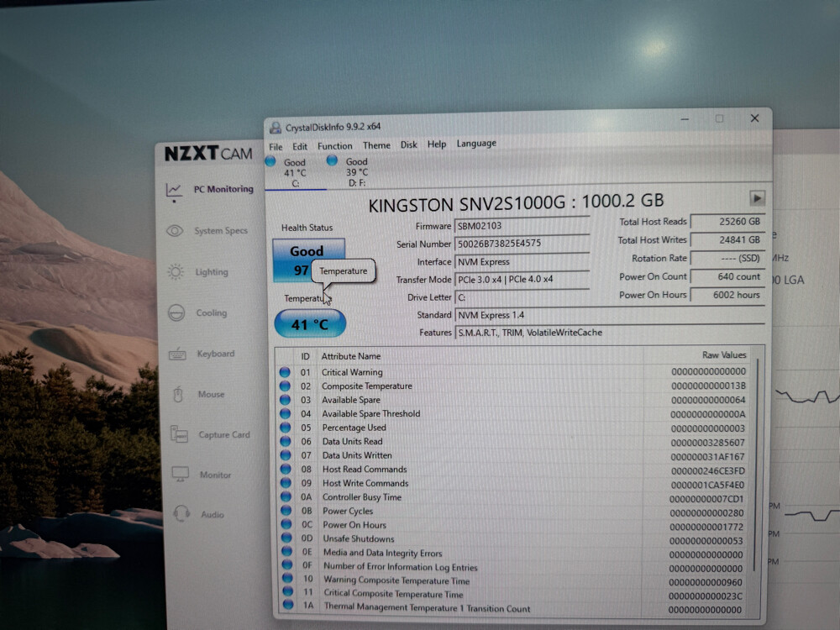Close the CrystalDiskInfo window

tap(754, 118)
